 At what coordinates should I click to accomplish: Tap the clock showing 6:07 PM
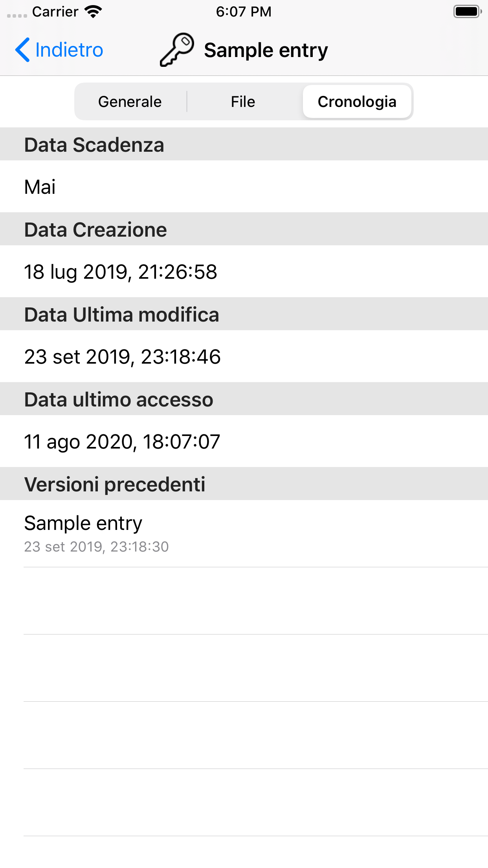[244, 12]
